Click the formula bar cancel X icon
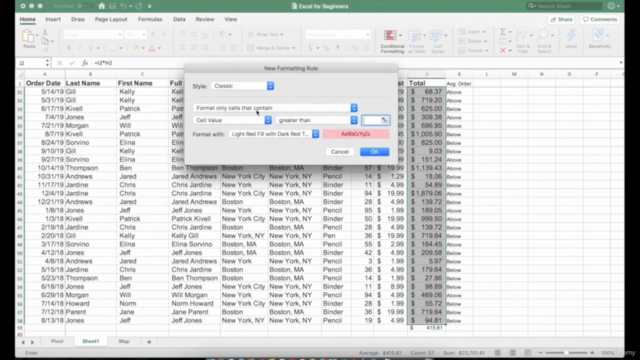 [x=60, y=63]
